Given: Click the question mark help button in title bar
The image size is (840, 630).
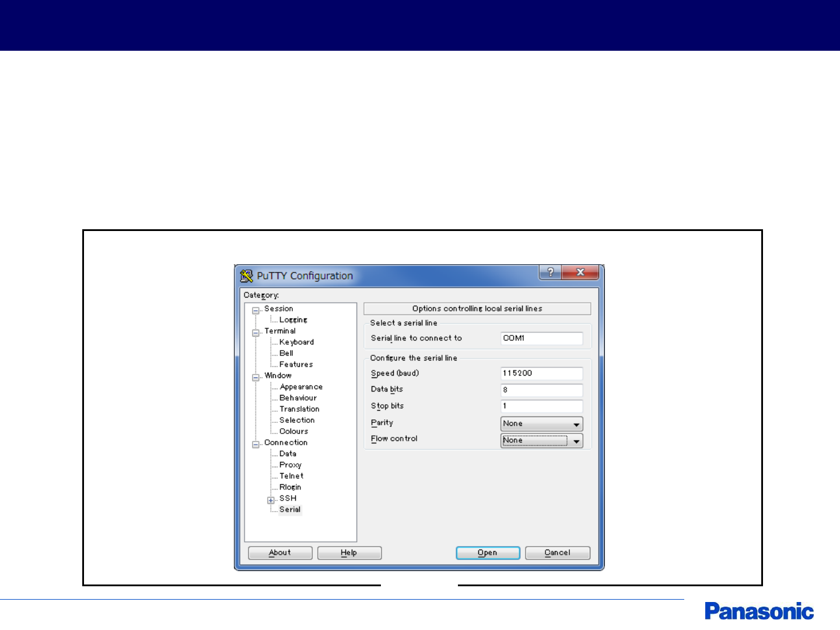Looking at the screenshot, I should coord(550,272).
